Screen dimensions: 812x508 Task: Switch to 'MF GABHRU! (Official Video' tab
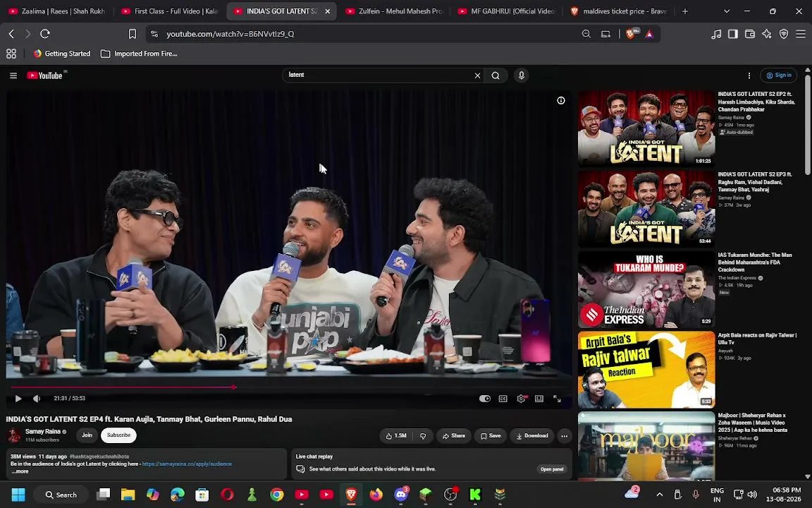[x=507, y=11]
